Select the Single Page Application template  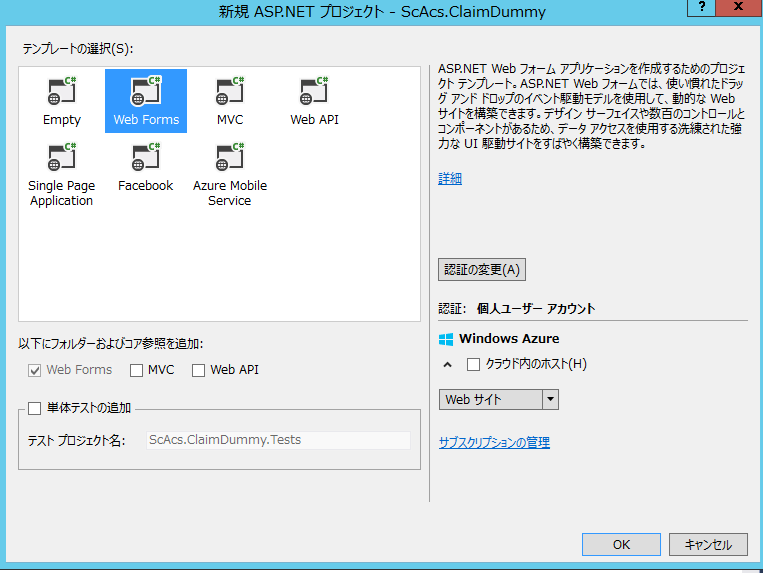61,159
